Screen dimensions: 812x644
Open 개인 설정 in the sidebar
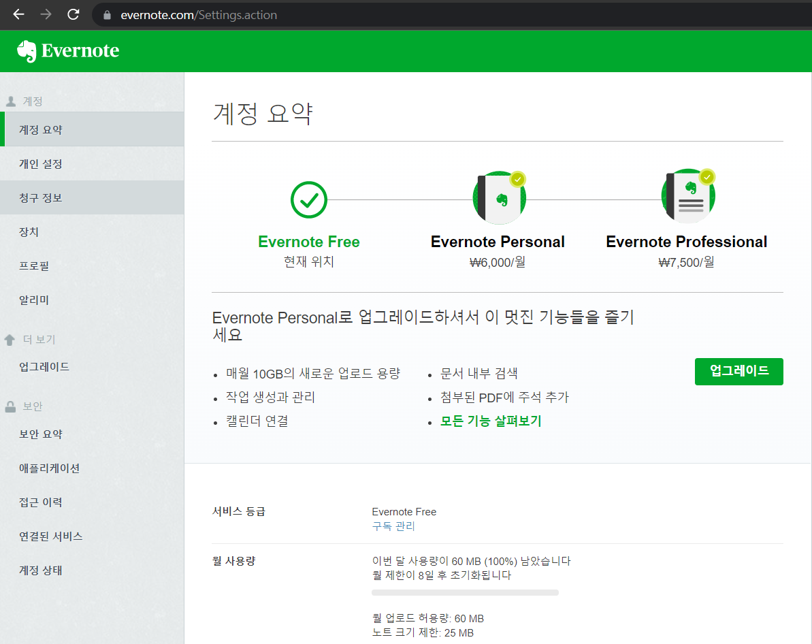pyautogui.click(x=92, y=163)
